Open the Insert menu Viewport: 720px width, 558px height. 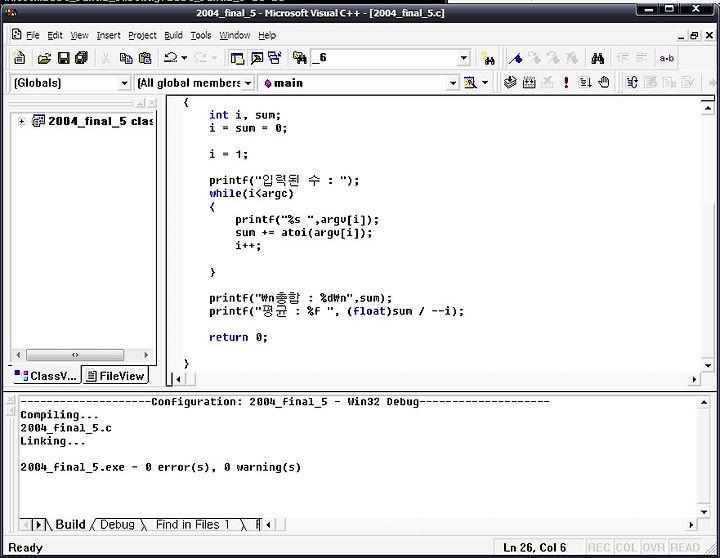tap(108, 35)
